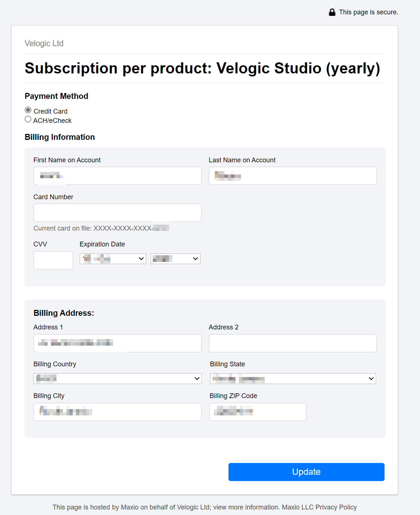Image resolution: width=420 pixels, height=515 pixels.
Task: Click into the CVV field
Action: [x=53, y=260]
